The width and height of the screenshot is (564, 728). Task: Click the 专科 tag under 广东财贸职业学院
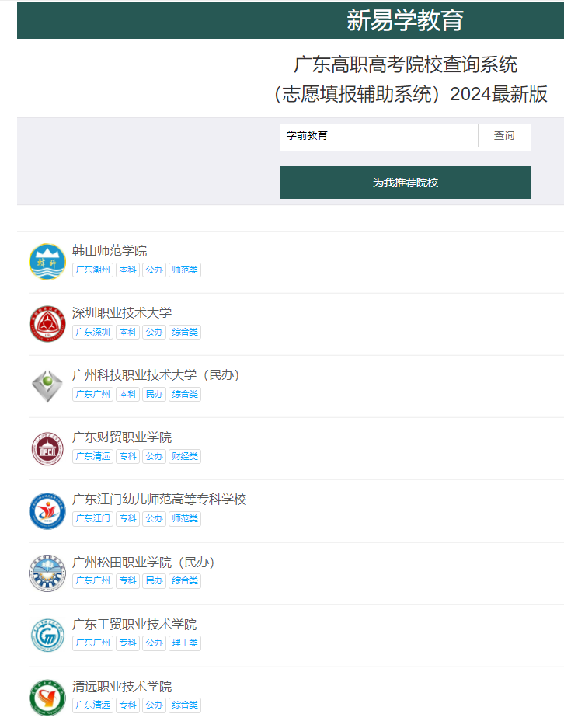(127, 456)
